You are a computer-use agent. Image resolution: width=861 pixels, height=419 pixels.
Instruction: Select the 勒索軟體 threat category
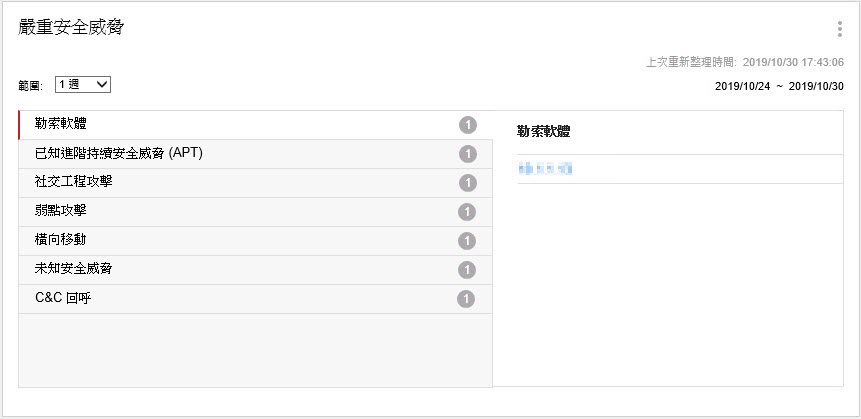point(61,124)
